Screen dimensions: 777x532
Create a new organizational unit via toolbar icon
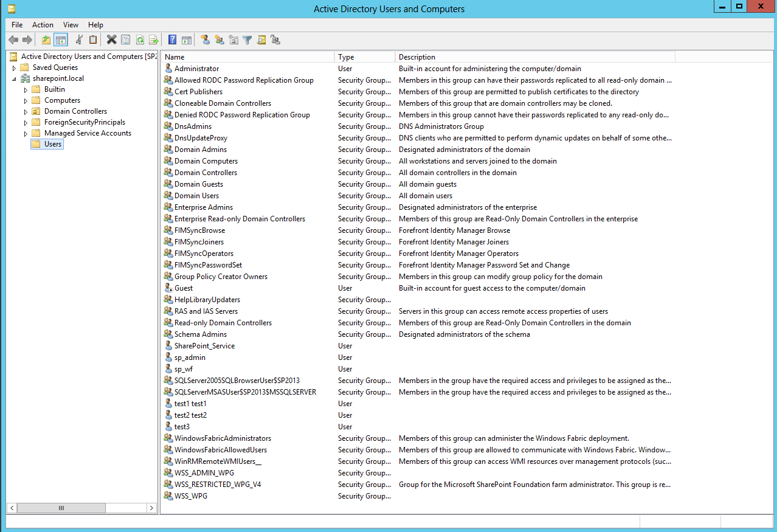(x=234, y=40)
